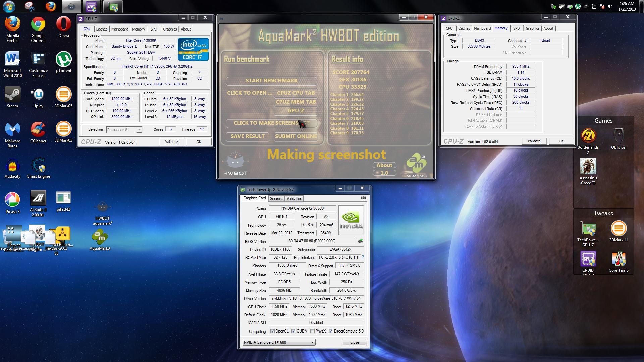
Task: Launch HWBOT aquamark desktop icon
Action: point(102,214)
